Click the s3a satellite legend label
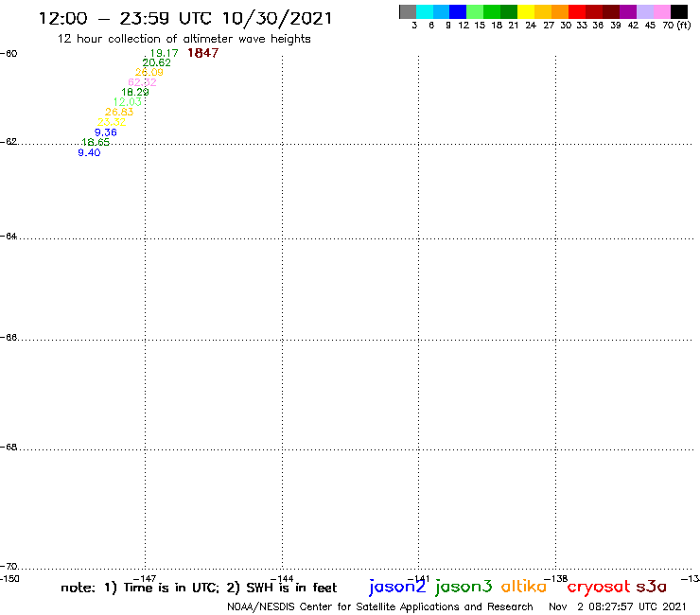The height and width of the screenshot is (615, 700). [651, 587]
